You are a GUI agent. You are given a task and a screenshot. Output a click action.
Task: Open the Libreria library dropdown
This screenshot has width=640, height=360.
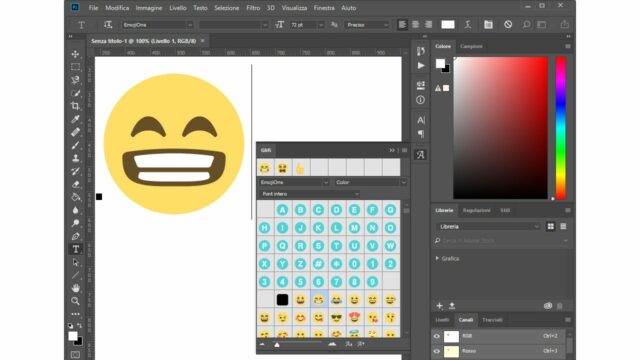[488, 227]
